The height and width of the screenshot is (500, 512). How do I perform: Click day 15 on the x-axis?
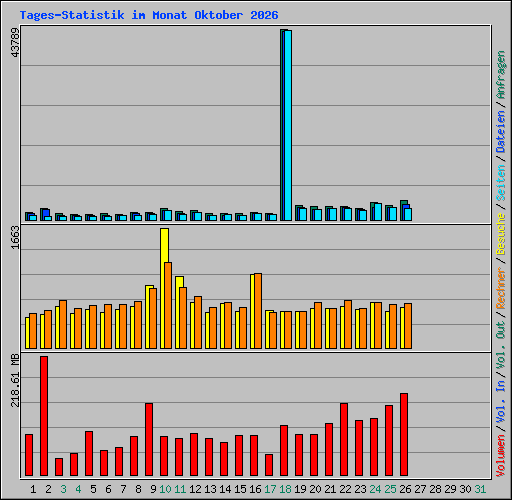click(240, 489)
